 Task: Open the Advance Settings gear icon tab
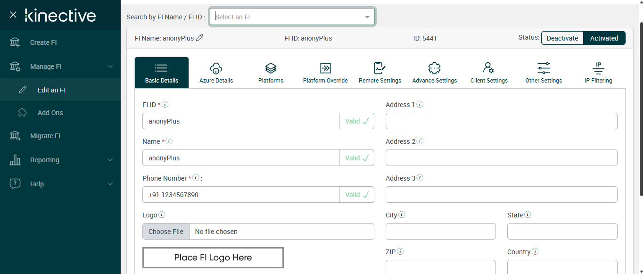coord(434,73)
